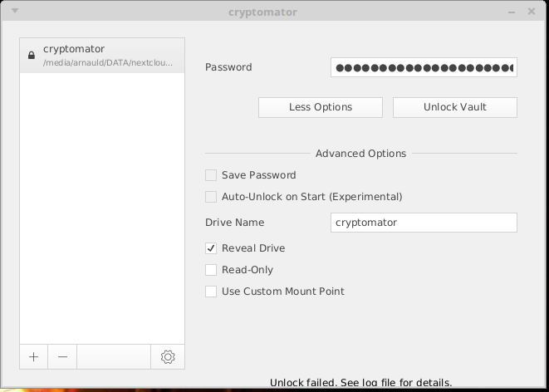
Task: Click the Unlock Vault button
Action: (455, 107)
